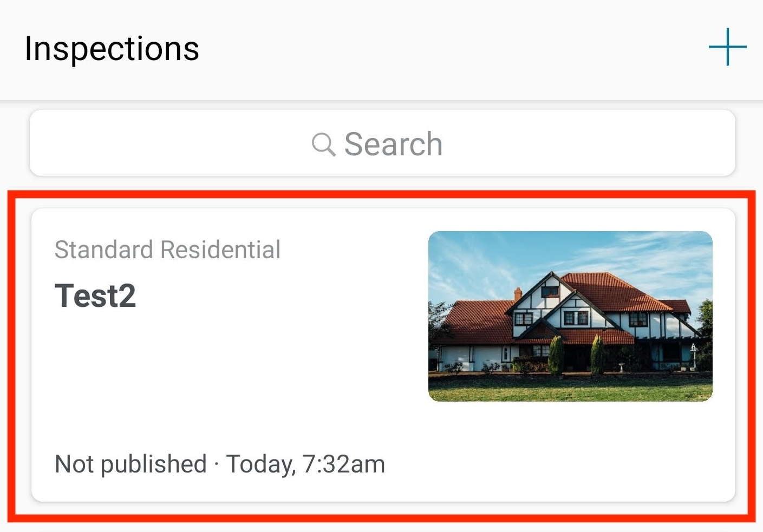Image resolution: width=763 pixels, height=532 pixels.
Task: Click the magnifying glass search icon
Action: (323, 145)
